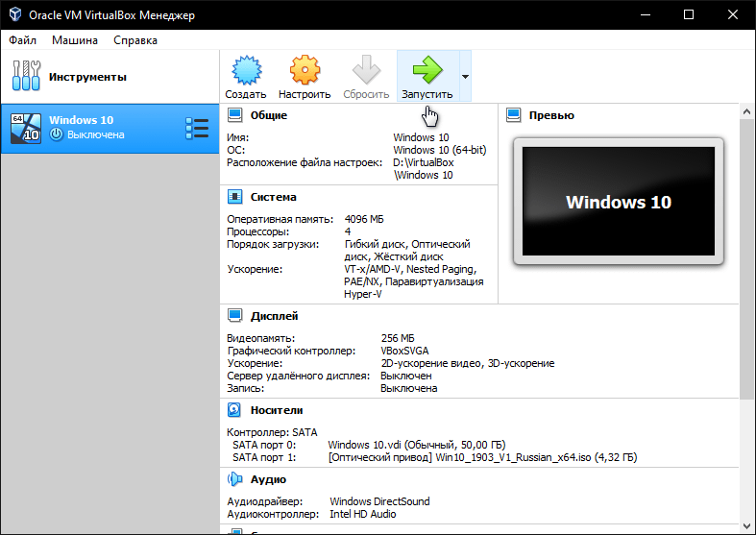Viewport: 756px width, 535px height.
Task: Open Аудио settings via heading link
Action: point(268,479)
